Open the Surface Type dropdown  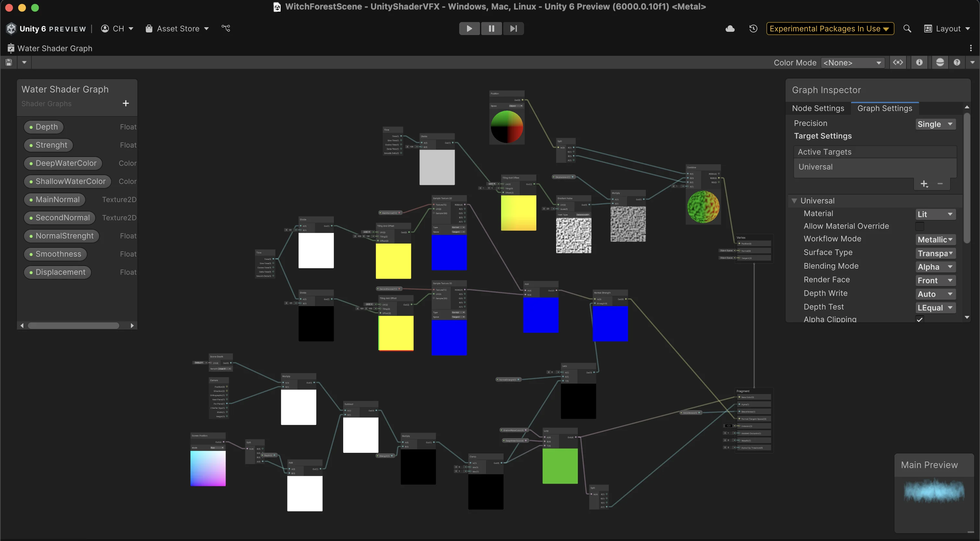[935, 253]
